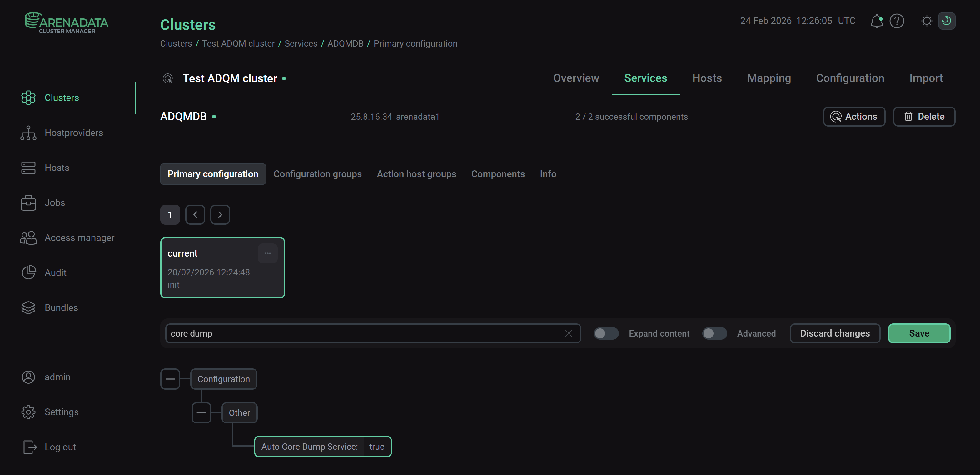Viewport: 980px width, 475px height.
Task: Open the Configuration groups tab
Action: (x=317, y=174)
